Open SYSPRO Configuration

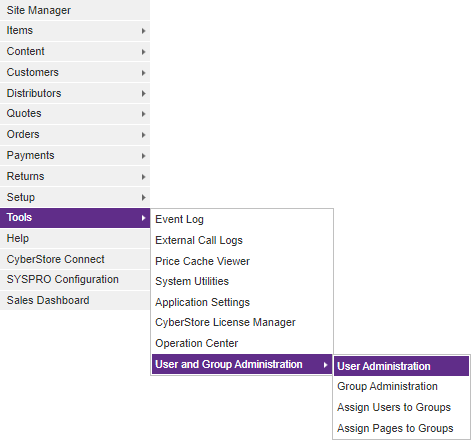[x=75, y=280]
